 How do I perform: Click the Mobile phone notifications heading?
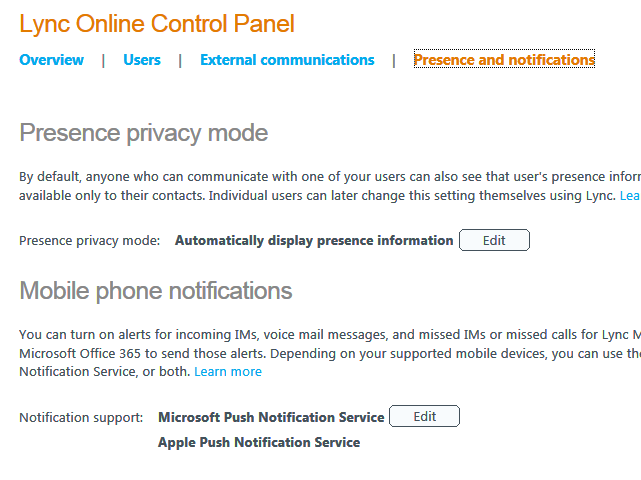(x=156, y=291)
